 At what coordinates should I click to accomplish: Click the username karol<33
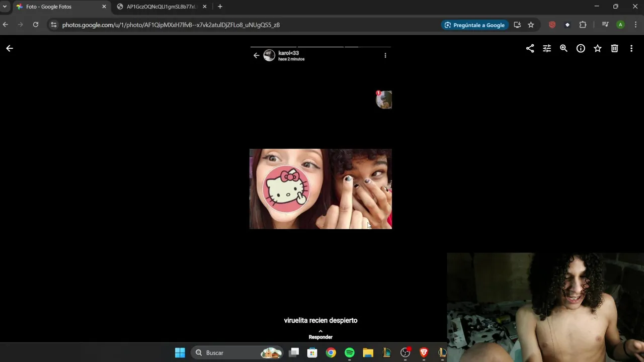288,53
